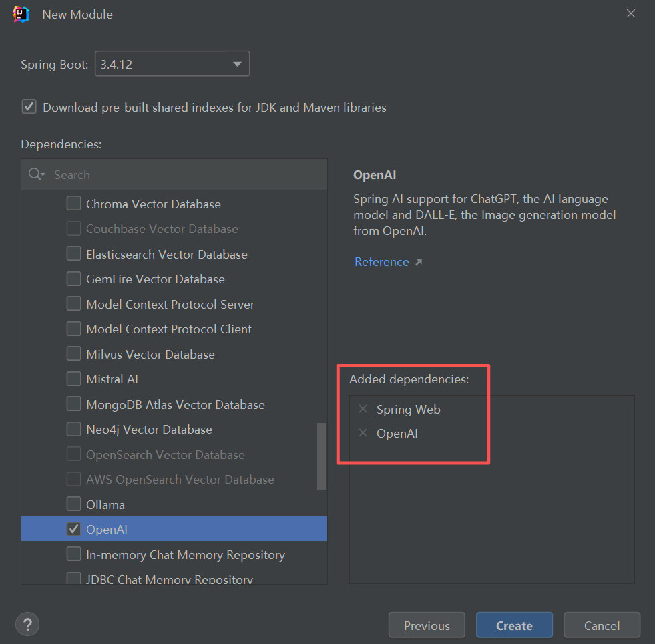Go back with the Previous button
Viewport: 655px width, 644px height.
pyautogui.click(x=427, y=625)
